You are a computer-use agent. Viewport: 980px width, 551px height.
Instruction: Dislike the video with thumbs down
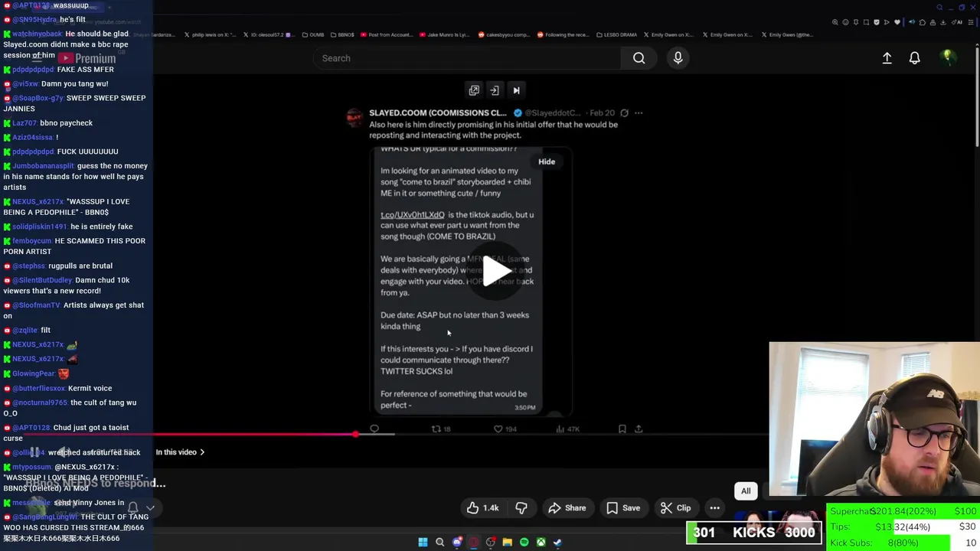pos(521,508)
